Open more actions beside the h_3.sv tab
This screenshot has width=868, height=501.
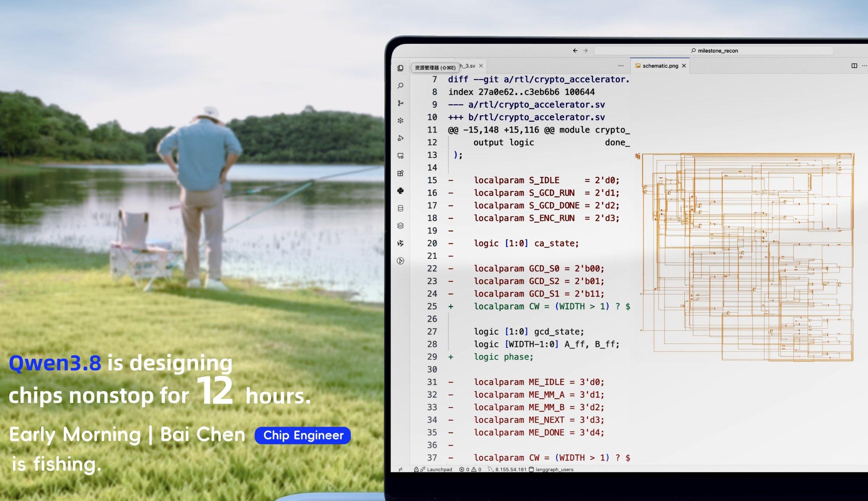click(x=621, y=66)
